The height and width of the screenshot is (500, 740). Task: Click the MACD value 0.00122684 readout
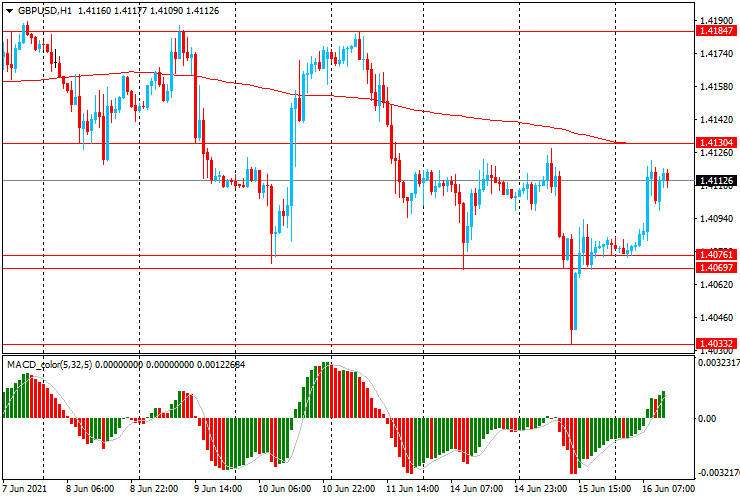(x=221, y=364)
